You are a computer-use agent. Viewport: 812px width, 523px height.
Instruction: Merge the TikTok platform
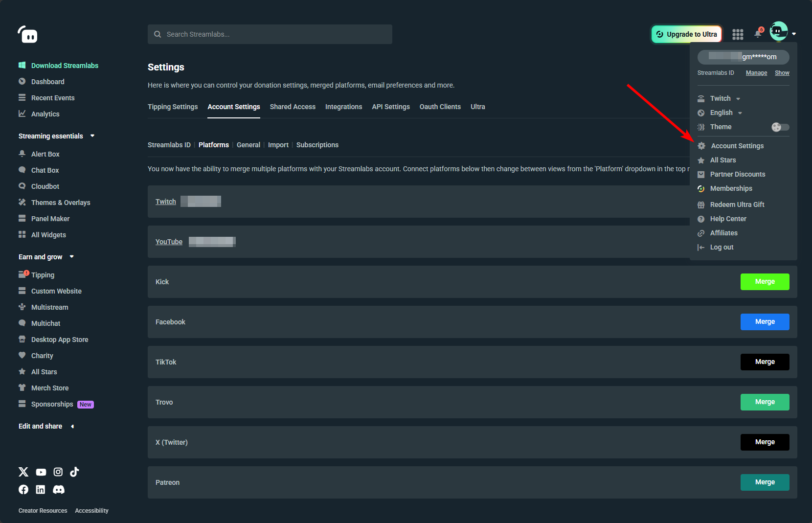click(x=765, y=362)
